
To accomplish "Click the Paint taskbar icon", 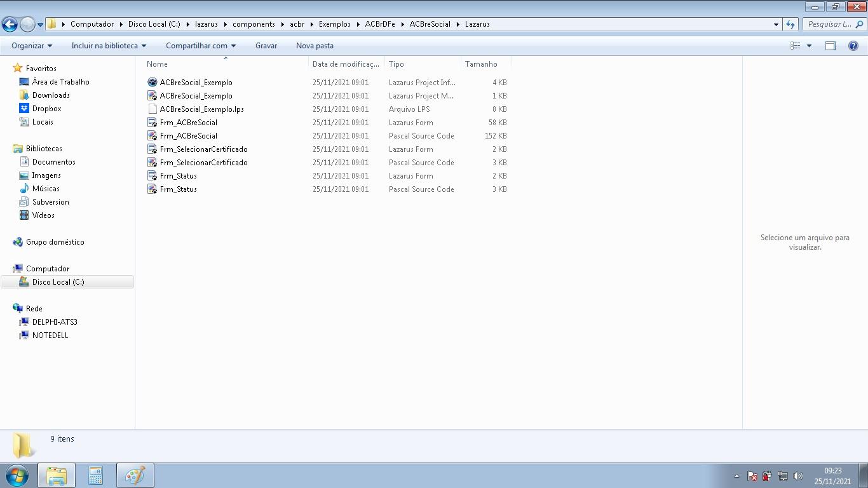I will (x=135, y=475).
